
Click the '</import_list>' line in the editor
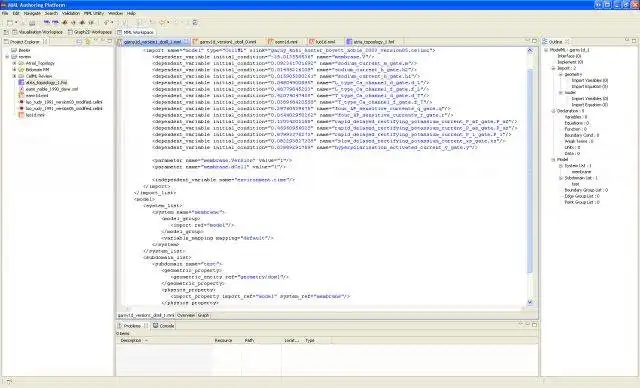point(155,193)
